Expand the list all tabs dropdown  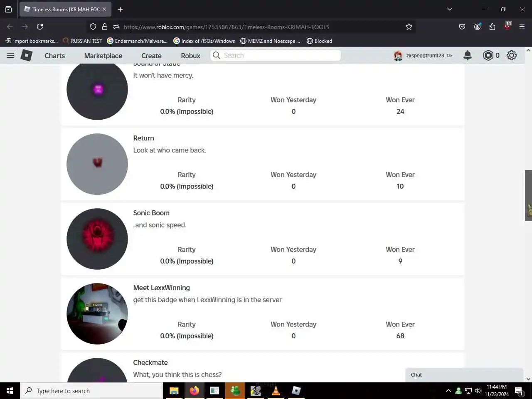[x=449, y=9]
